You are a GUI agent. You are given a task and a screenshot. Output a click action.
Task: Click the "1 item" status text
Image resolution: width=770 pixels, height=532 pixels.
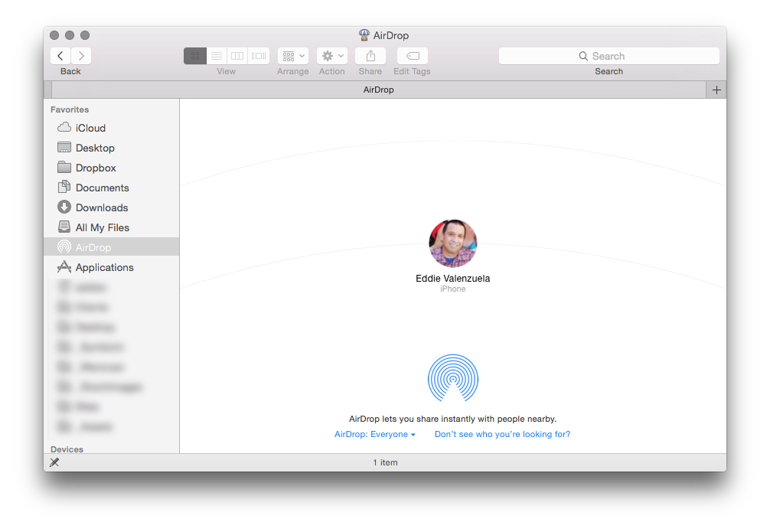[x=385, y=463]
